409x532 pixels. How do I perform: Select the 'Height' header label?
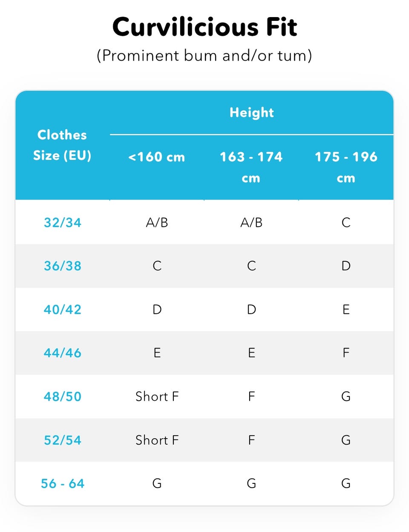251,113
